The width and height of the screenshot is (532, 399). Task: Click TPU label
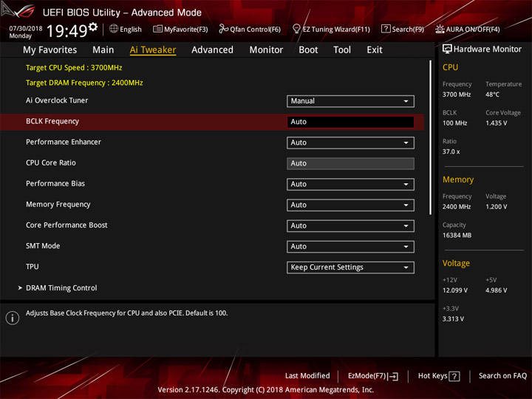point(33,267)
